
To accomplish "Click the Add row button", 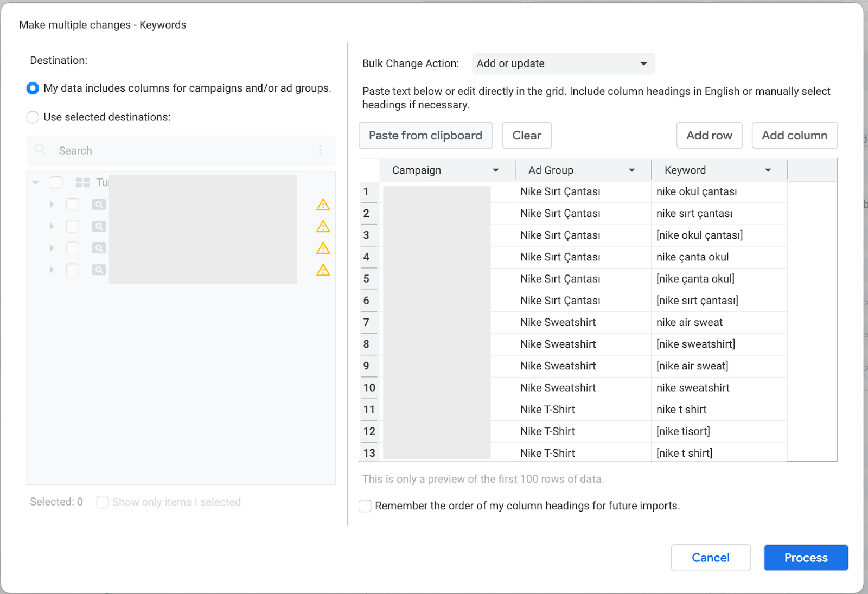I will [x=709, y=136].
